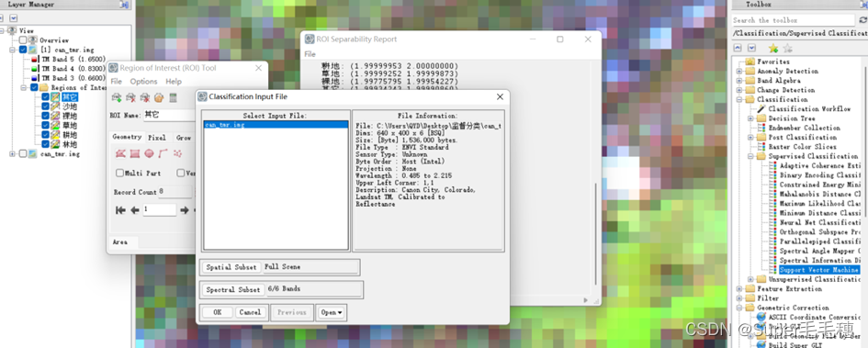The width and height of the screenshot is (868, 348).
Task: Enable the Multi Part checkbox
Action: 119,174
